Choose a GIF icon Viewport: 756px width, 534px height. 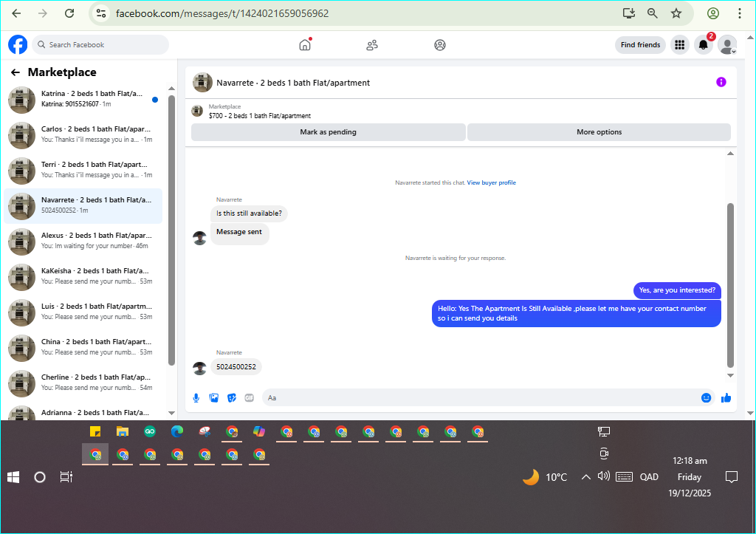250,398
